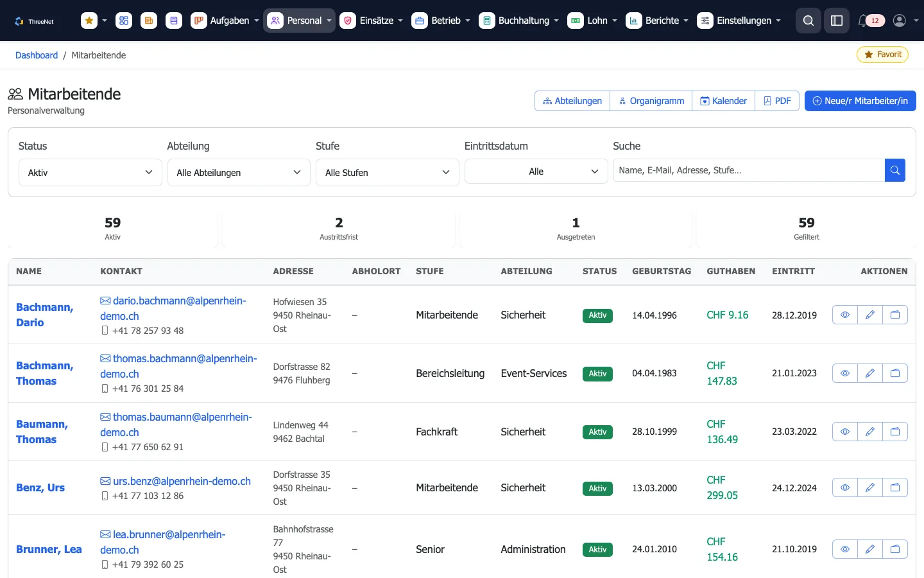The height and width of the screenshot is (578, 924).
Task: Edit Dario Bachmann with the pencil icon
Action: click(870, 315)
